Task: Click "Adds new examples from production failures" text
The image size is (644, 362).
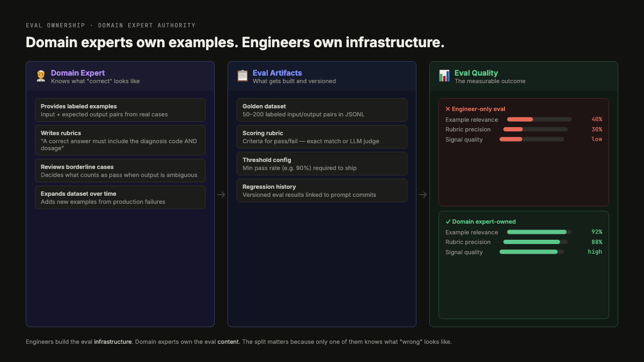Action: point(103,202)
